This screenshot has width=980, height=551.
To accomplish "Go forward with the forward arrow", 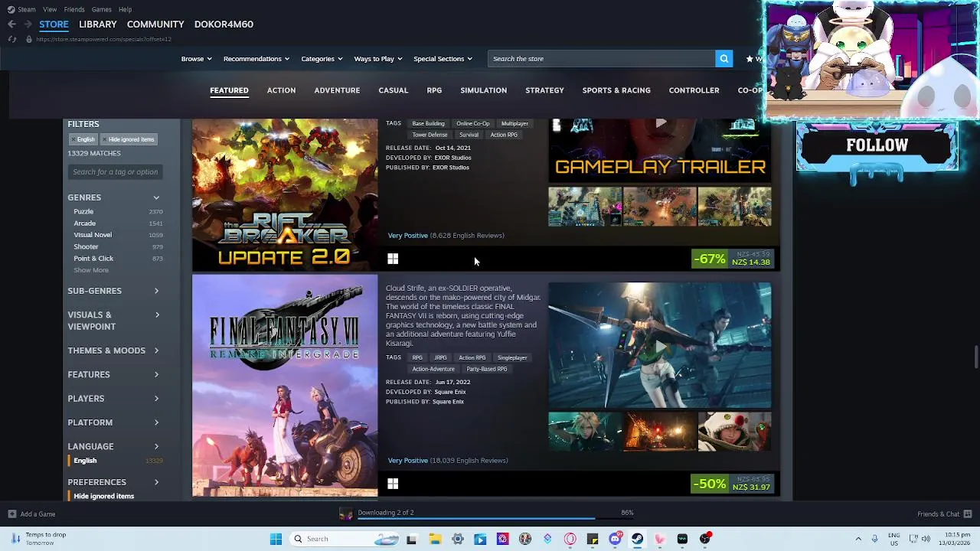I will [28, 24].
